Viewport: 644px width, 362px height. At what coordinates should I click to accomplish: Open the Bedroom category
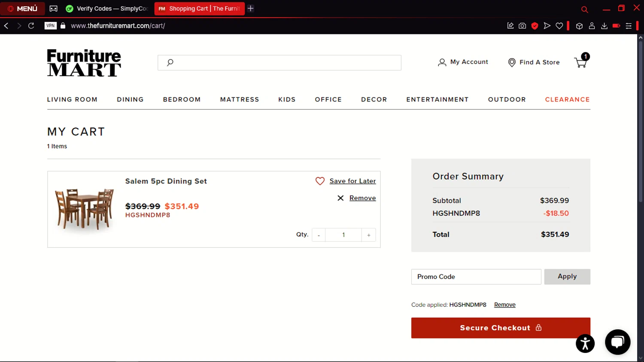pyautogui.click(x=182, y=100)
